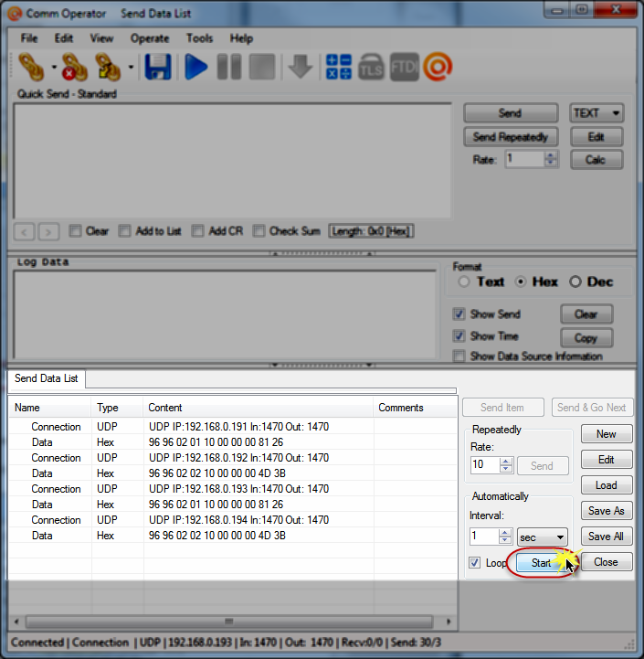Select the Hex format radio button
Screen dimensions: 644x659
point(521,282)
